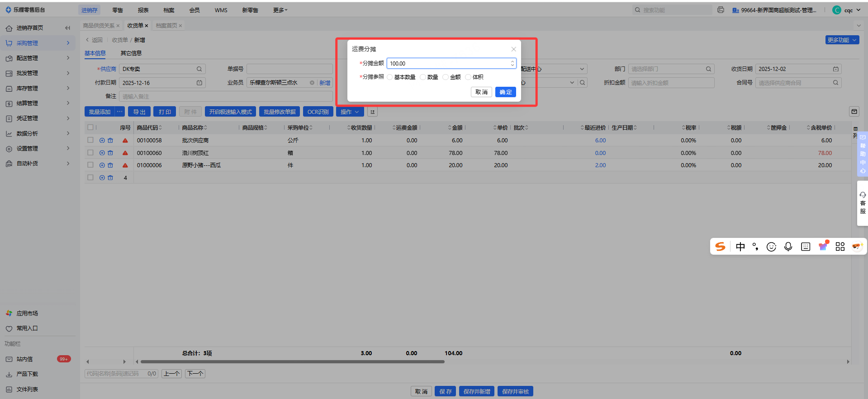Expand the 批量添加 more options button
Viewport: 868px width, 399px height.
(120, 112)
